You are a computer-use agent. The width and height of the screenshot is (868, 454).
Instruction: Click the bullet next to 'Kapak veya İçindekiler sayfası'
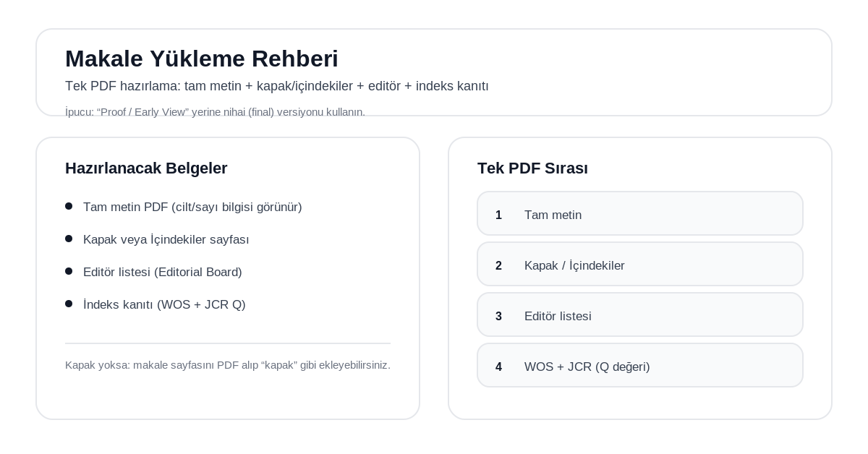point(69,239)
